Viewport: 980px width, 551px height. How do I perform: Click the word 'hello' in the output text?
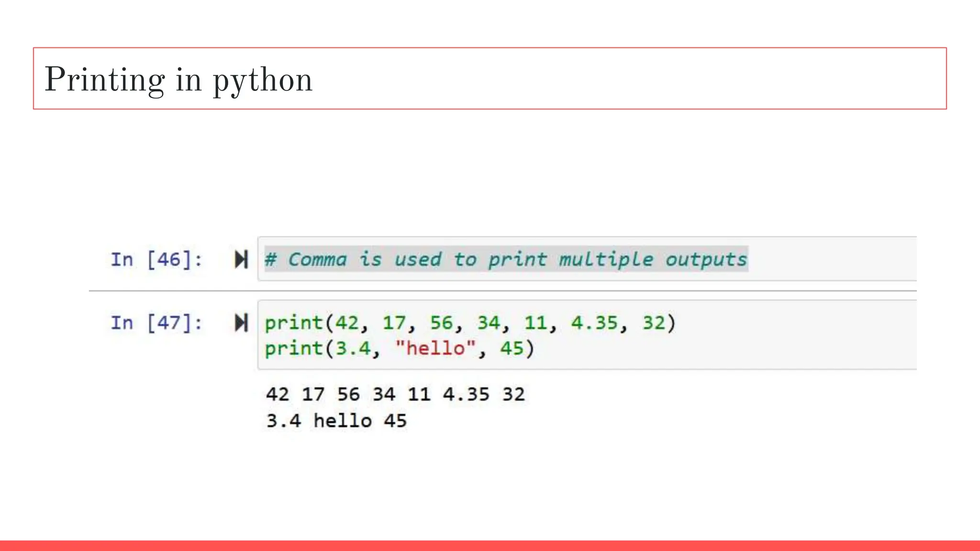[343, 421]
